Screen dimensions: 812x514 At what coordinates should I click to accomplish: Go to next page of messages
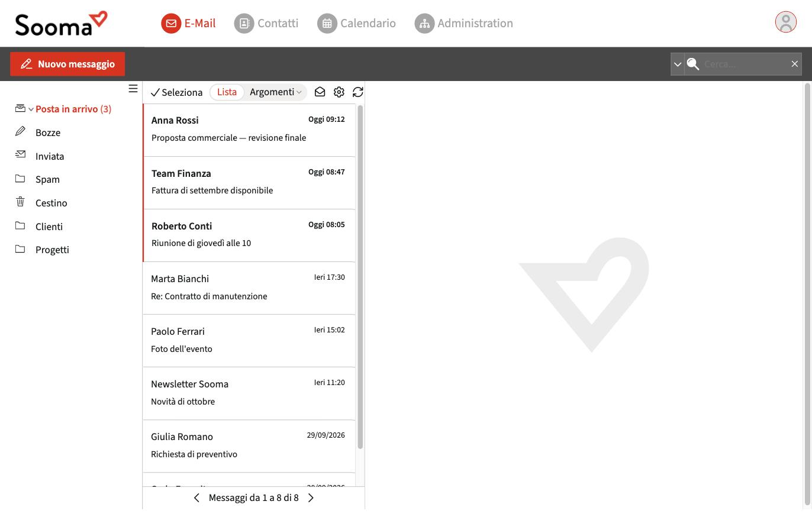point(311,497)
